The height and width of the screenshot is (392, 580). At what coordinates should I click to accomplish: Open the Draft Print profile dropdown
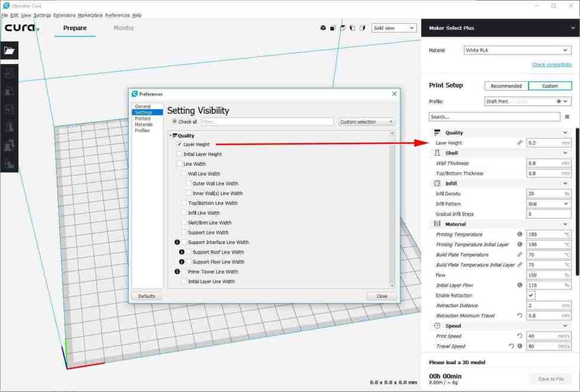pos(527,101)
